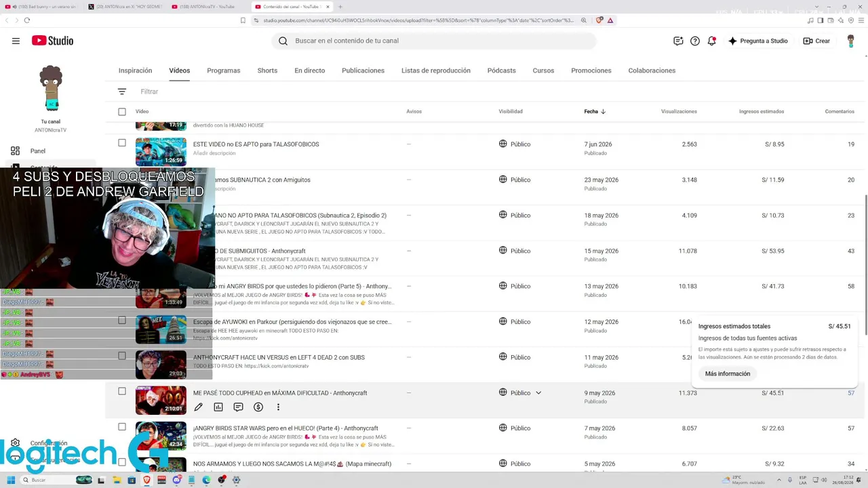Open the send feedback icon
Image resolution: width=868 pixels, height=488 pixels.
[678, 41]
